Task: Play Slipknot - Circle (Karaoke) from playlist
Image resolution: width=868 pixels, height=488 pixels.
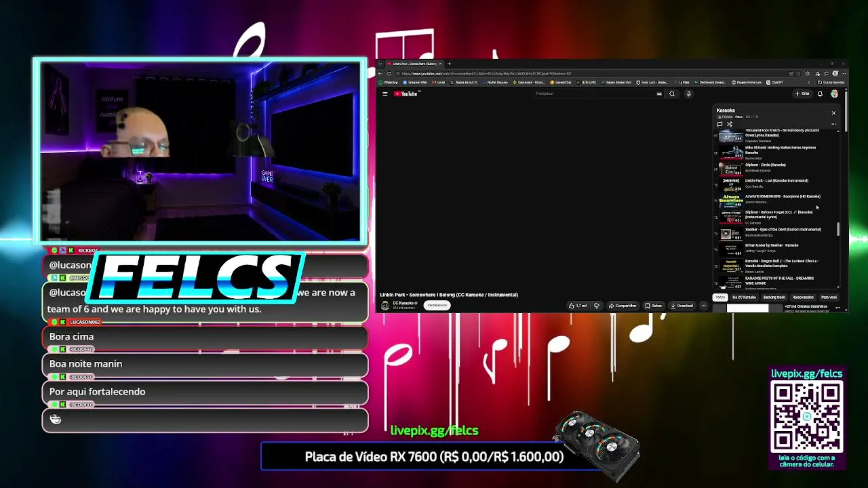Action: [x=765, y=165]
